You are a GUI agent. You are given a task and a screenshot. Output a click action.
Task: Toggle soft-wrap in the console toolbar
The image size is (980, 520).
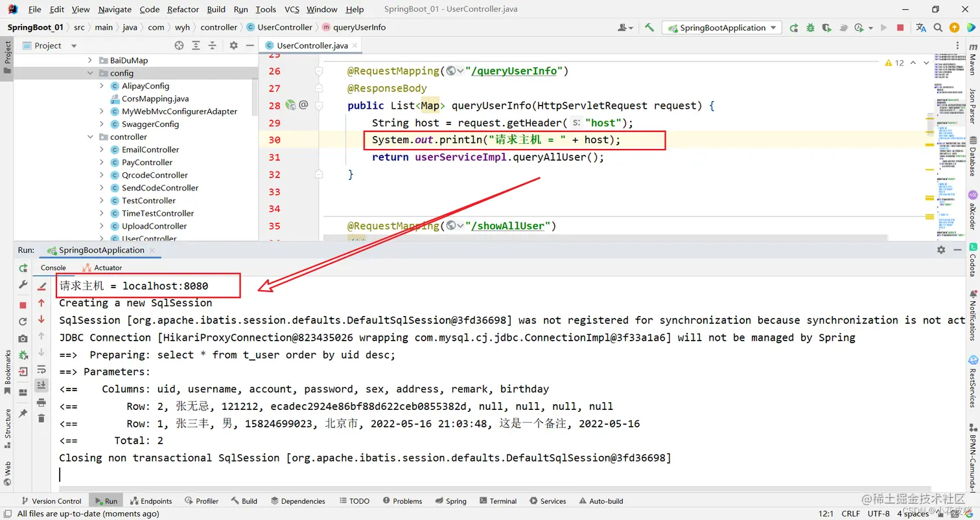tap(41, 369)
